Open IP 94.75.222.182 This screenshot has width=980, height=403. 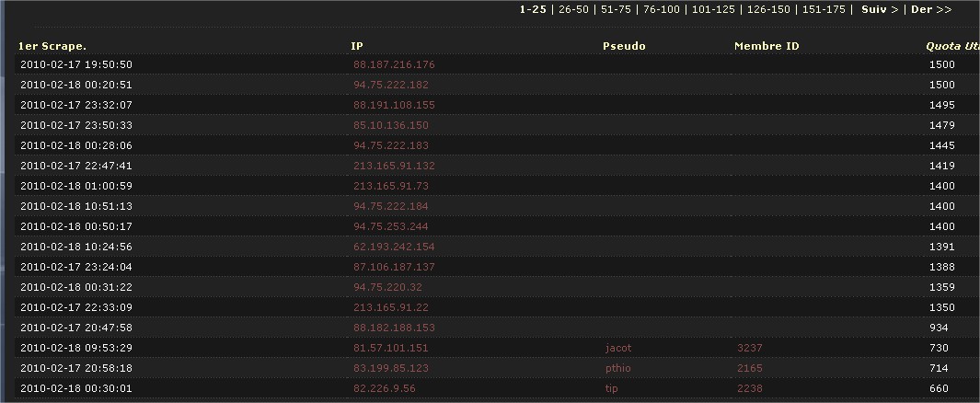(x=391, y=85)
